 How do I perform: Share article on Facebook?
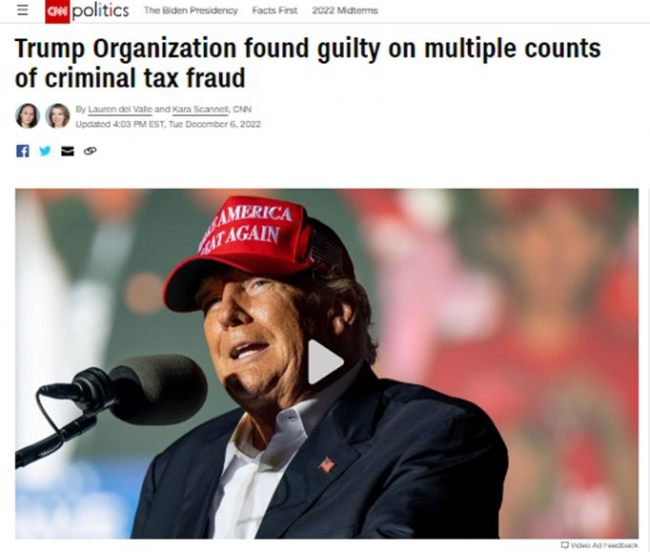(22, 151)
